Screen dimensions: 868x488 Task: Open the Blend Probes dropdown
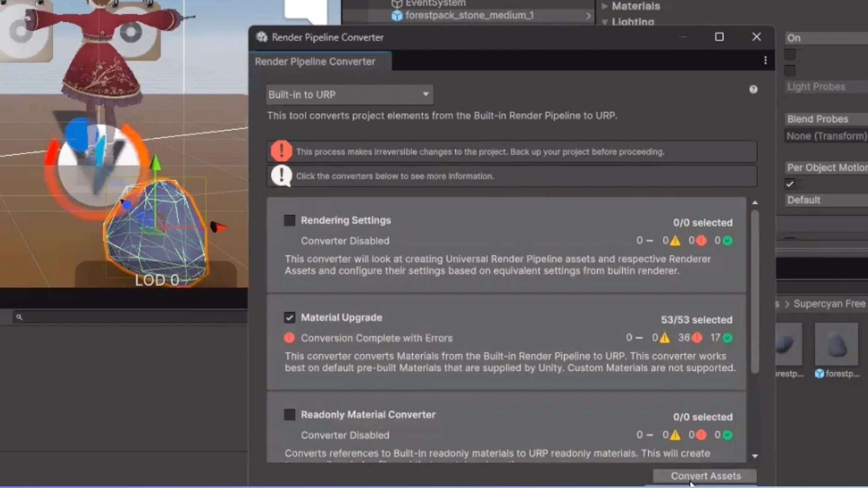coord(826,119)
